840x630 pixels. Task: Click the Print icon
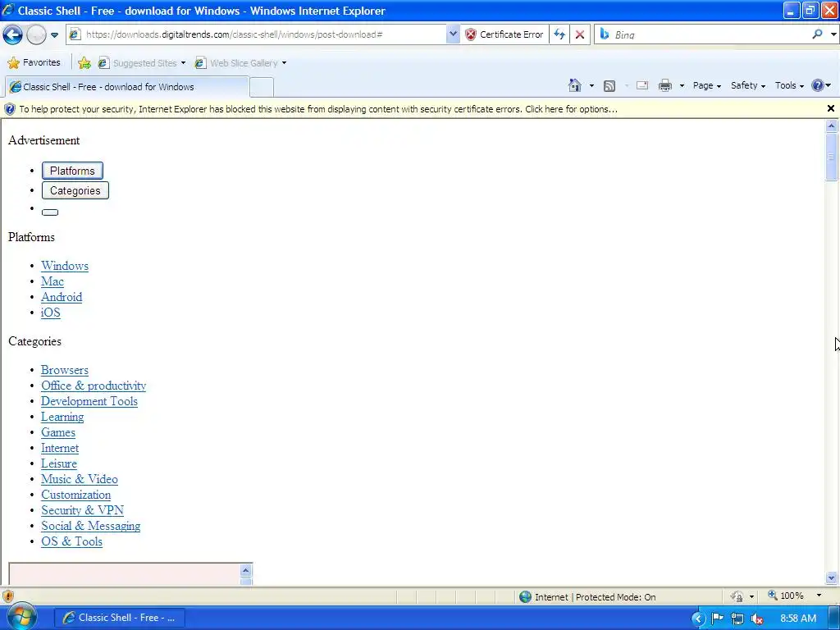coord(664,85)
